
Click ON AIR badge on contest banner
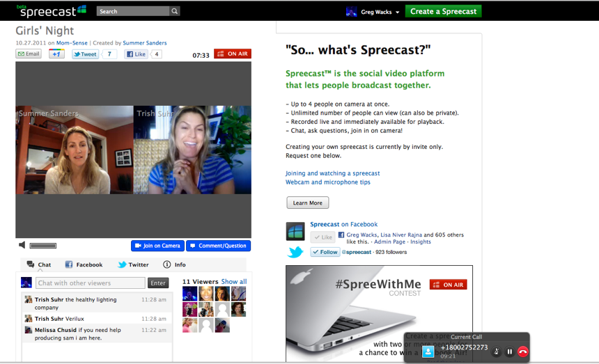pos(448,285)
